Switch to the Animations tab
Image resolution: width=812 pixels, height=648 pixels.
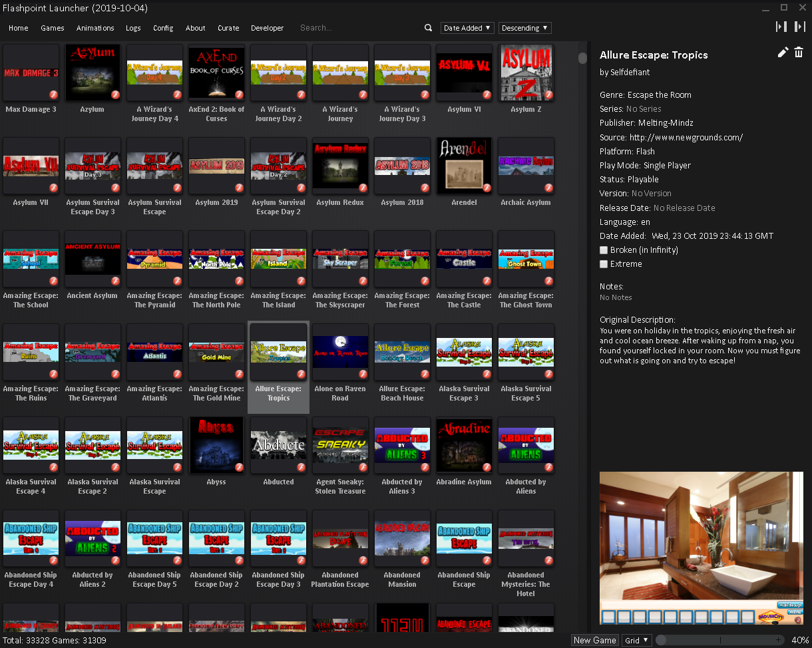tap(95, 28)
